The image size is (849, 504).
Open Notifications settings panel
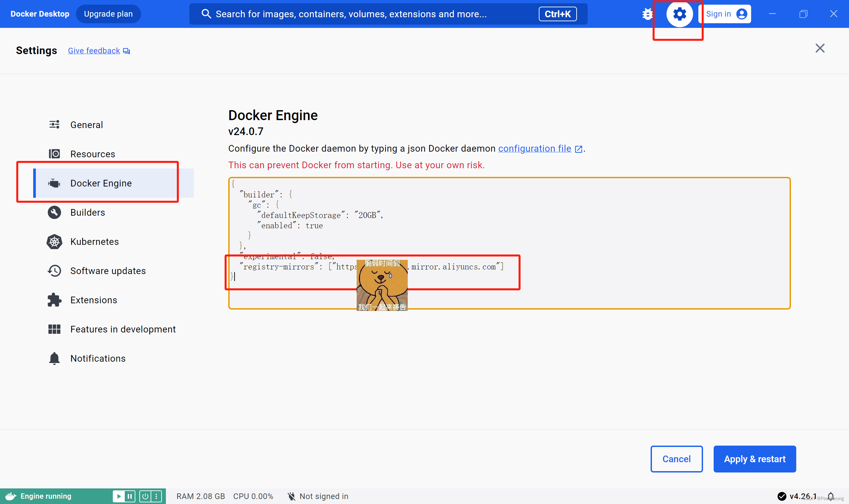tap(98, 358)
